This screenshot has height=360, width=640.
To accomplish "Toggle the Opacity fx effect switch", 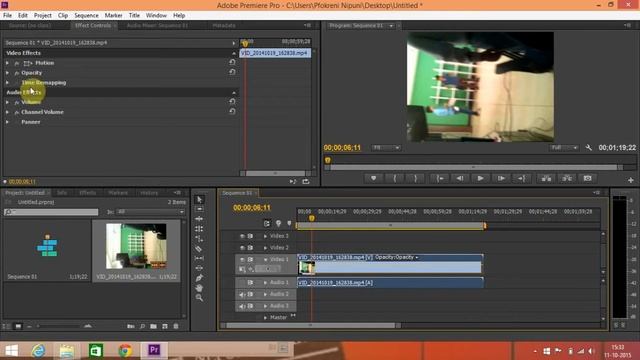I will click(17, 73).
